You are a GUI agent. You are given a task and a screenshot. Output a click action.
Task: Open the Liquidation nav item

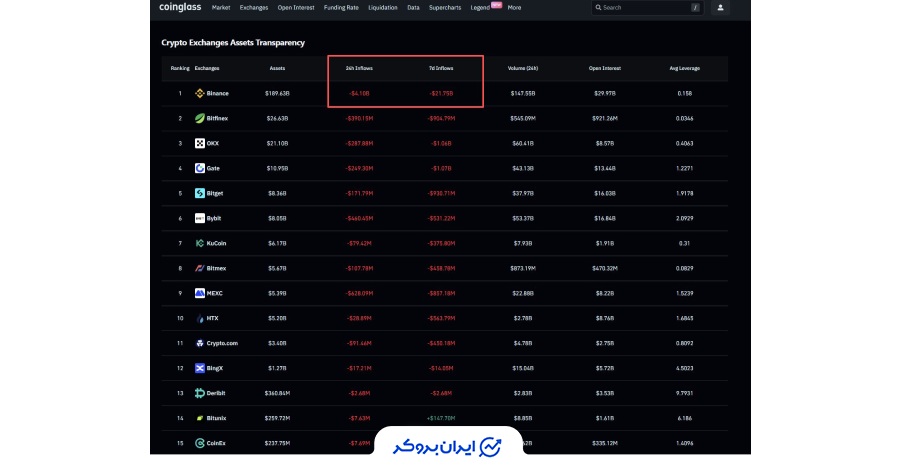pos(383,7)
